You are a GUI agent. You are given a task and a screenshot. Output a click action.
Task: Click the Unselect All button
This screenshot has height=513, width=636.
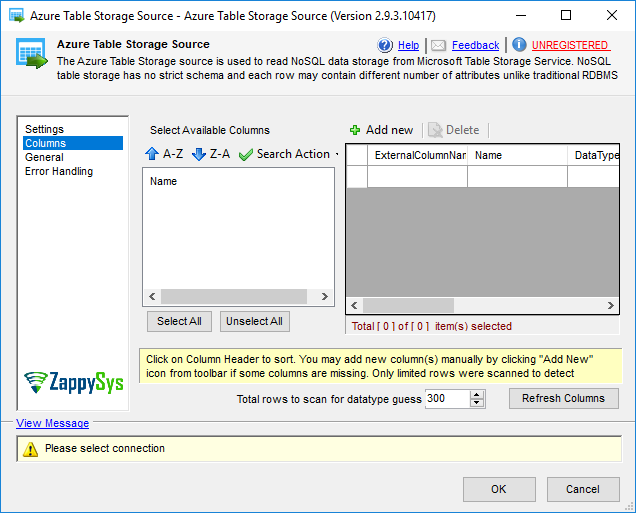point(255,321)
